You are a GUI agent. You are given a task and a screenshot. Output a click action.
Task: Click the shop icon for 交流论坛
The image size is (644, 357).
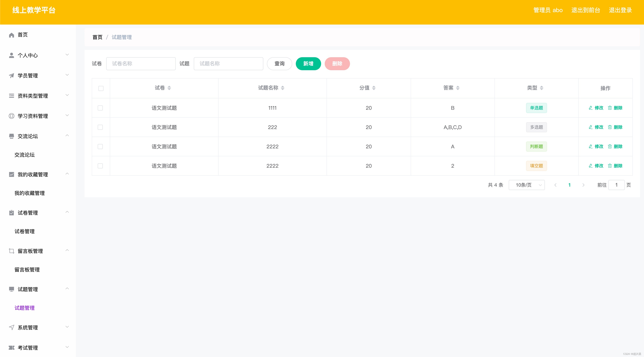coord(12,136)
